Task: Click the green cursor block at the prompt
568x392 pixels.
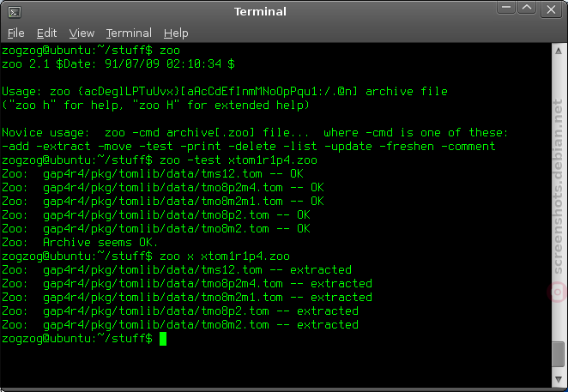Action: coord(163,339)
